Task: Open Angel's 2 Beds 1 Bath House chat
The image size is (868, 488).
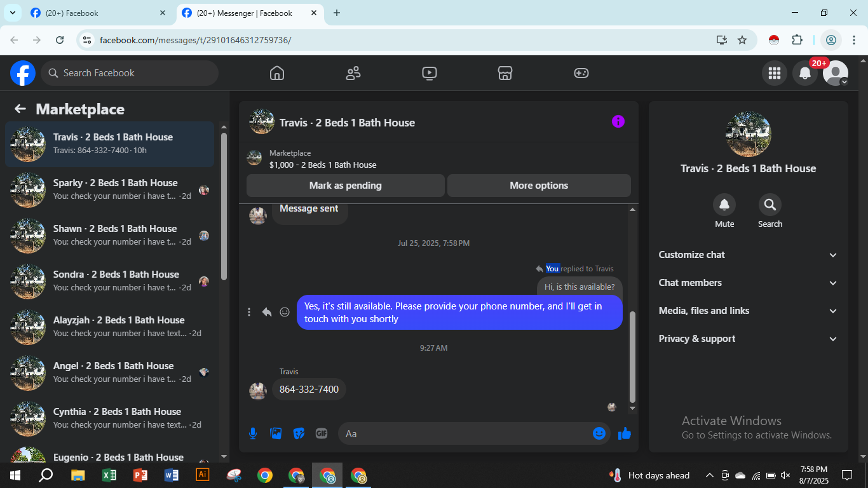Action: [110, 373]
